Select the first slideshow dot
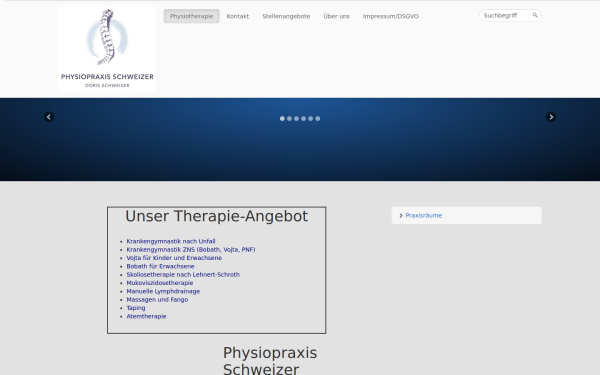The image size is (600, 375). [282, 119]
